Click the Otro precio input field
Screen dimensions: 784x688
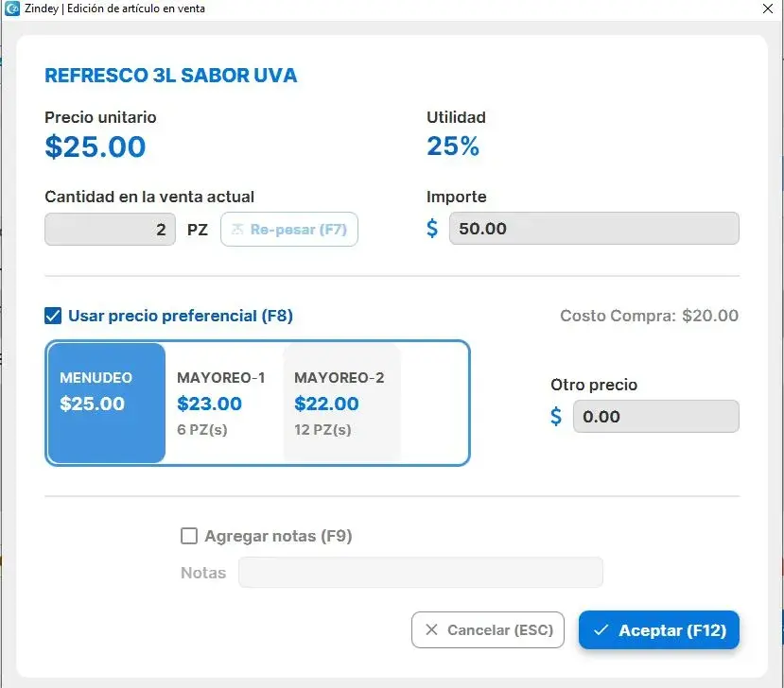click(x=655, y=417)
